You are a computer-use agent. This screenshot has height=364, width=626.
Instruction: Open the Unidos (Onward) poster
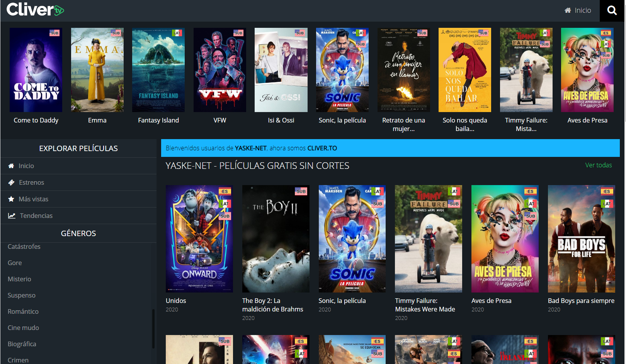199,239
